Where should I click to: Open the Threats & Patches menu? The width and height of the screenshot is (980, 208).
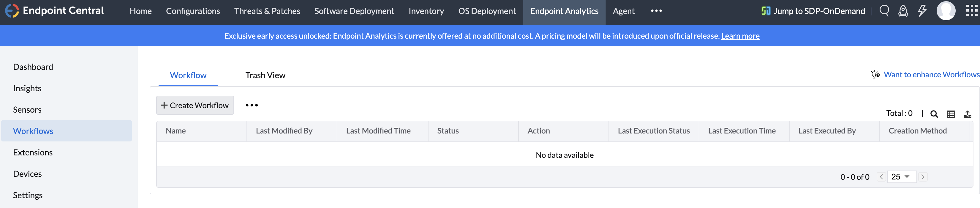pos(267,11)
